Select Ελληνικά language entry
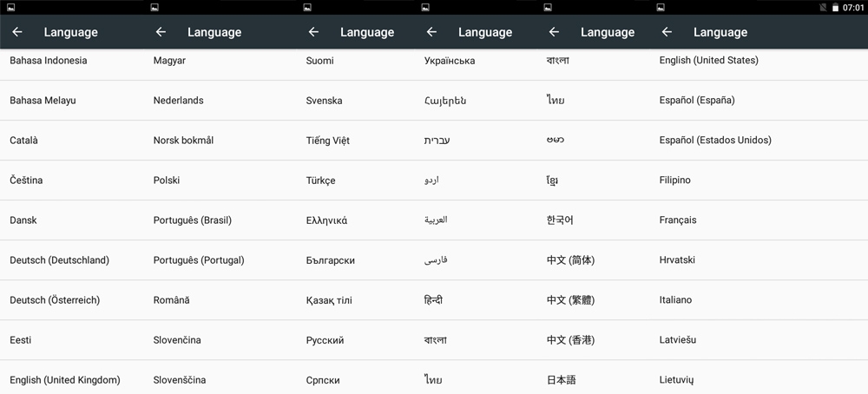 pos(326,220)
